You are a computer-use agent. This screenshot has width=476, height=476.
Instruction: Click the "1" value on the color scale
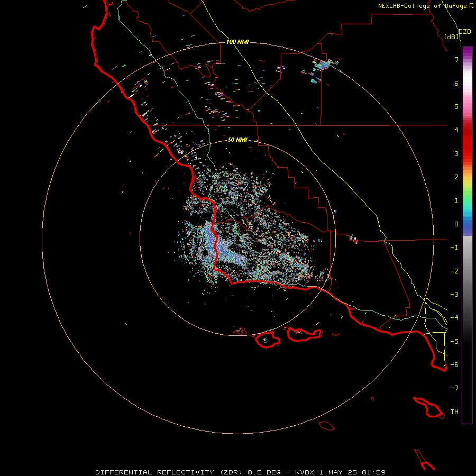click(x=456, y=200)
